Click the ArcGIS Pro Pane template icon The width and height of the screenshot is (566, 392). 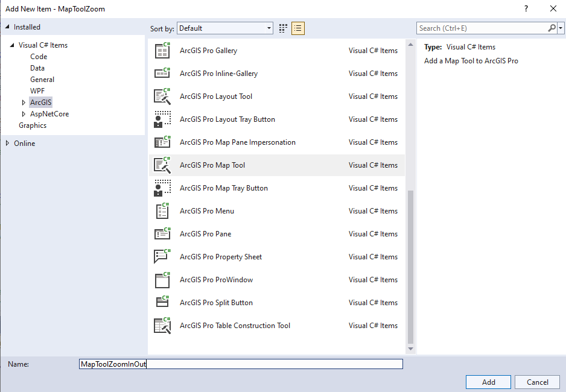point(162,233)
